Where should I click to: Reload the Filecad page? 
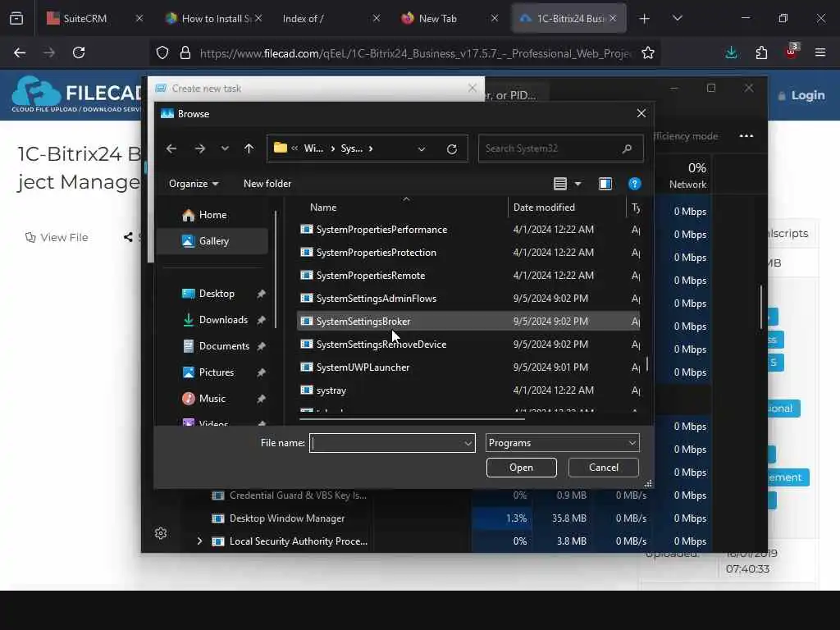click(x=79, y=52)
